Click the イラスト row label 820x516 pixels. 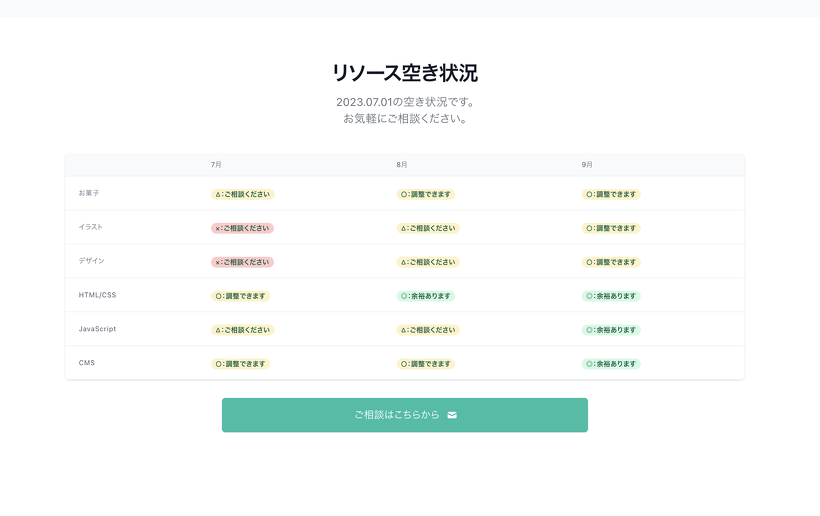coord(91,227)
